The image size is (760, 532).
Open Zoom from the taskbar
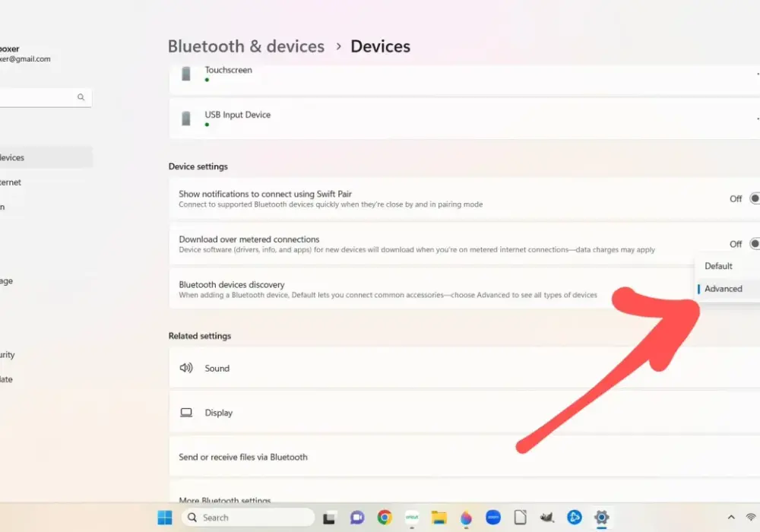click(x=493, y=518)
